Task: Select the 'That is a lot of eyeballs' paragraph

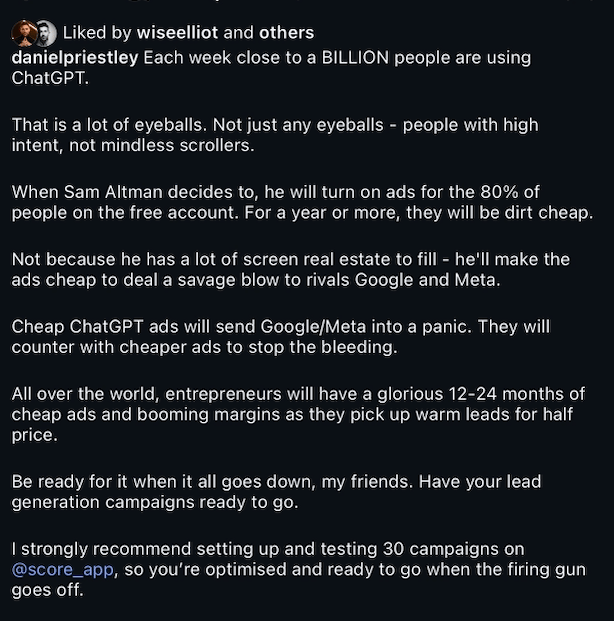Action: 275,135
